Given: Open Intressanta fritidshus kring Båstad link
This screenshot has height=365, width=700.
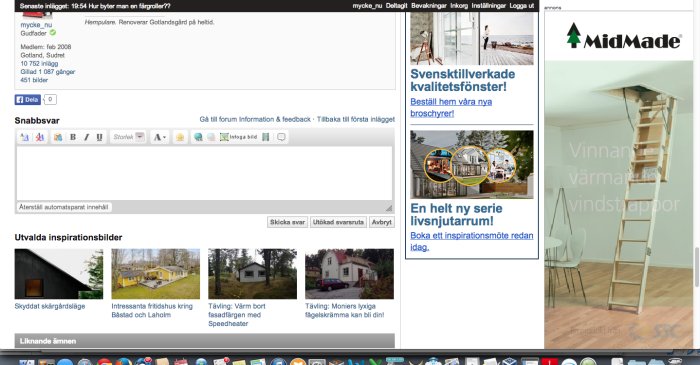Looking at the screenshot, I should click(x=152, y=311).
